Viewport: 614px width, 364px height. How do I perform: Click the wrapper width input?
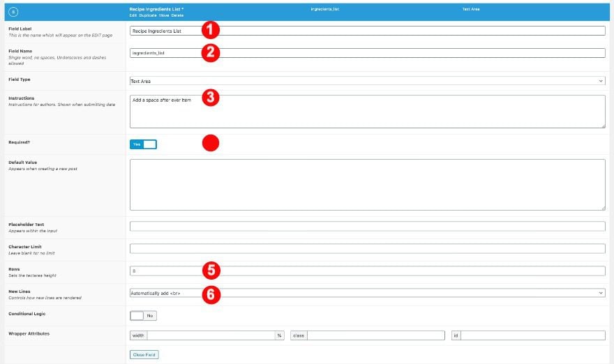[x=211, y=335]
